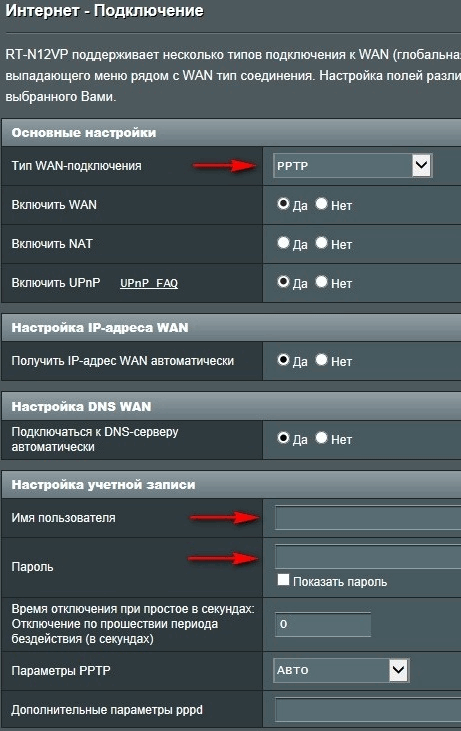The width and height of the screenshot is (461, 731).
Task: Click the additional pppd parameters field
Action: [x=368, y=710]
